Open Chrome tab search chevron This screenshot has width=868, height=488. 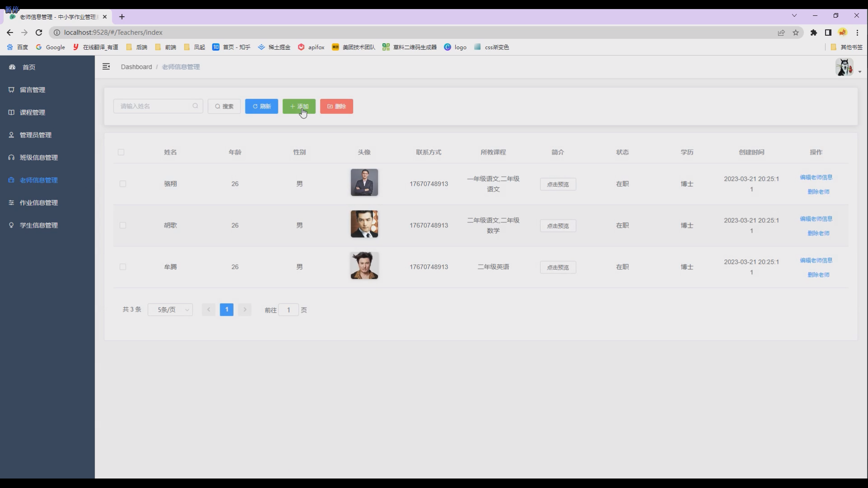794,15
